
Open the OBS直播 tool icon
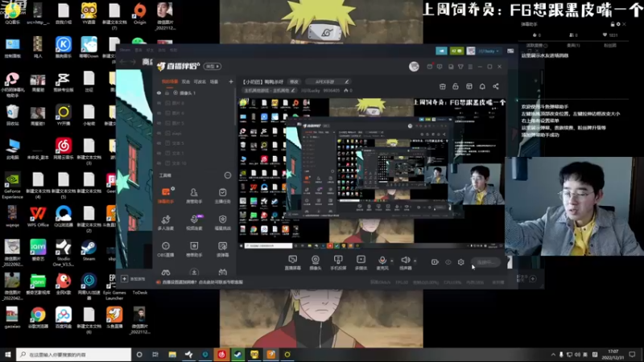pos(166,249)
